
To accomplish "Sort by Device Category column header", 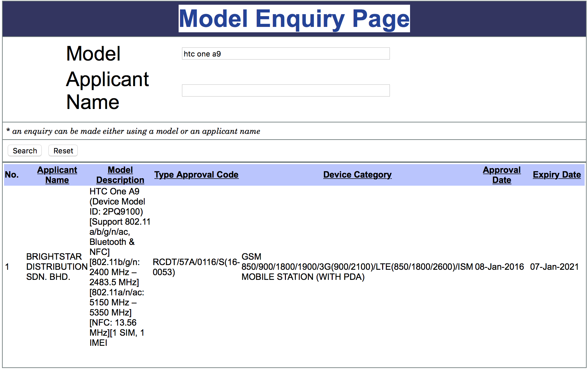I will (x=358, y=175).
